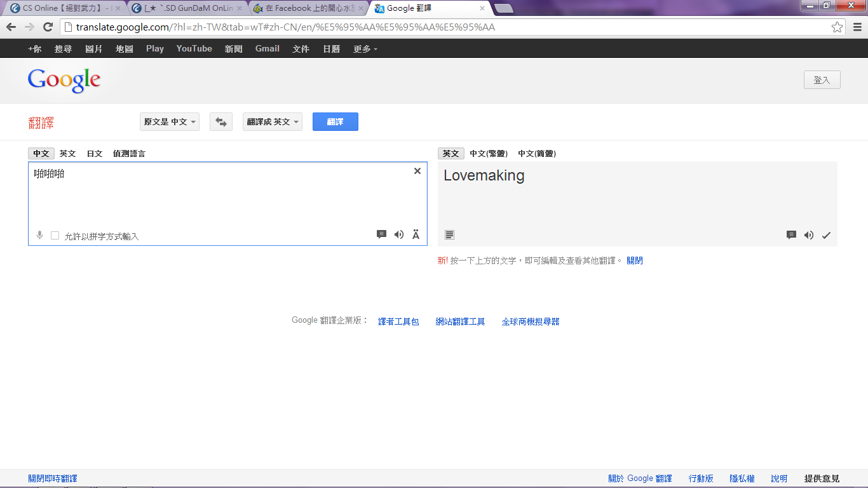Click the browser back arrow
This screenshot has width=868, height=488.
(11, 27)
